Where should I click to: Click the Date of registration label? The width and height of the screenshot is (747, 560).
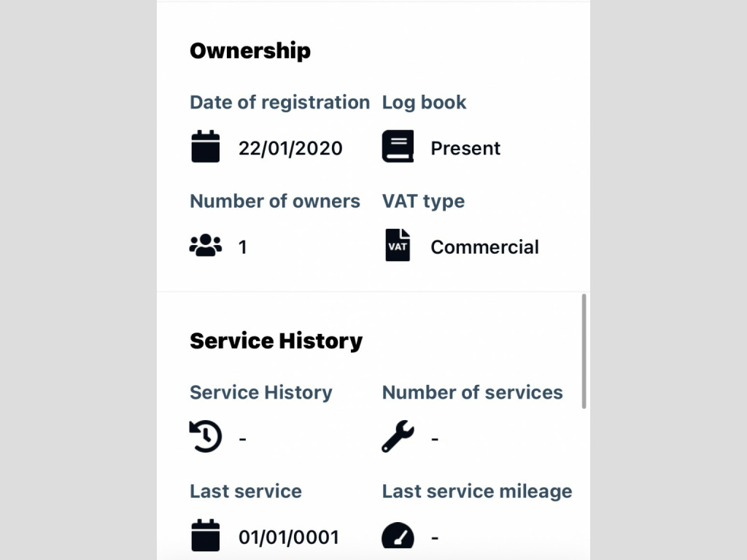point(279,102)
